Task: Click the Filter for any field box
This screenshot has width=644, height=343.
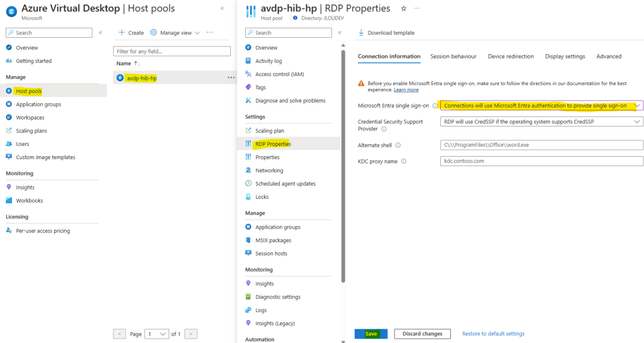Action: [x=172, y=52]
